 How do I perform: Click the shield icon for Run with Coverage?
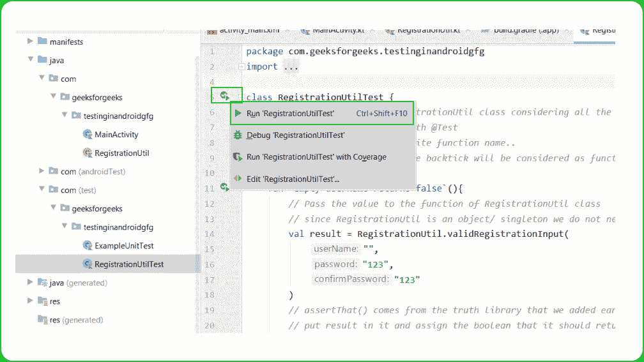[x=238, y=157]
